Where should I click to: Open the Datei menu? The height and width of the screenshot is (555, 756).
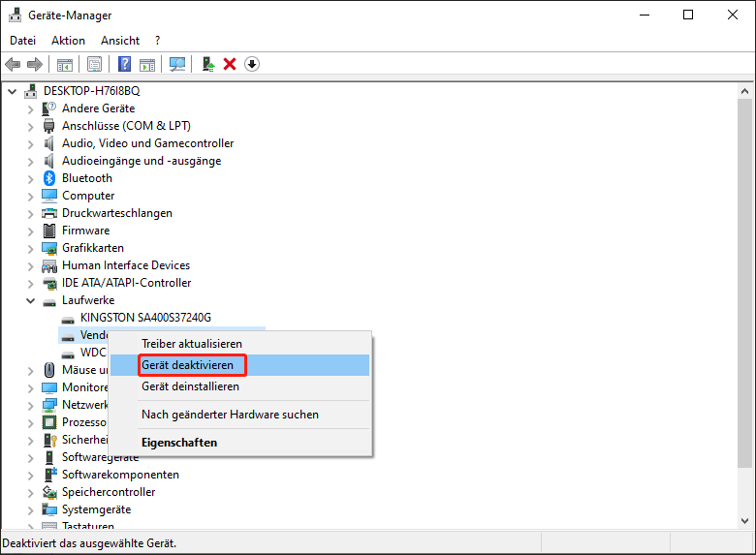tap(22, 41)
